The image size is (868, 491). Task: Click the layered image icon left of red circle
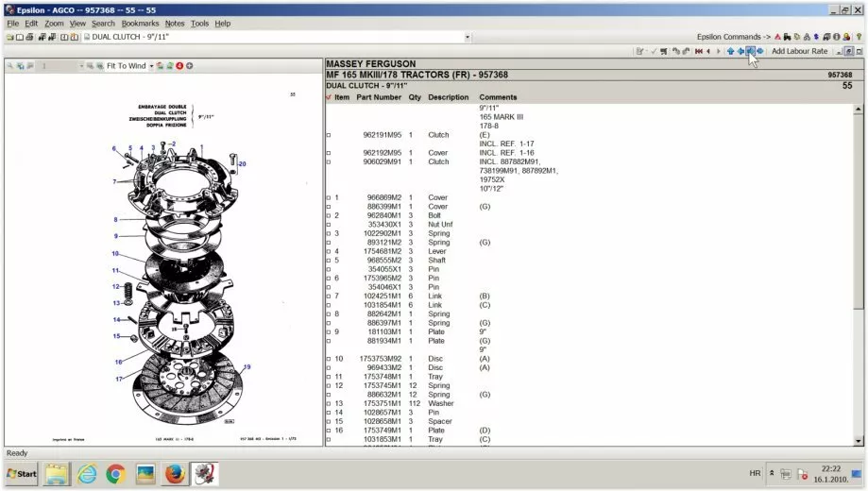[170, 66]
